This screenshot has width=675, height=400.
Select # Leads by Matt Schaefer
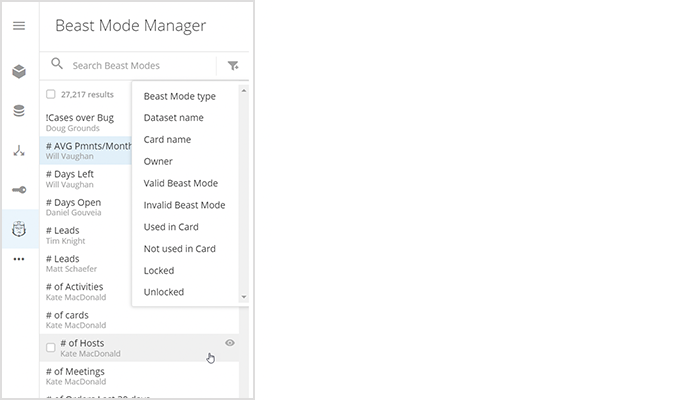[86, 263]
